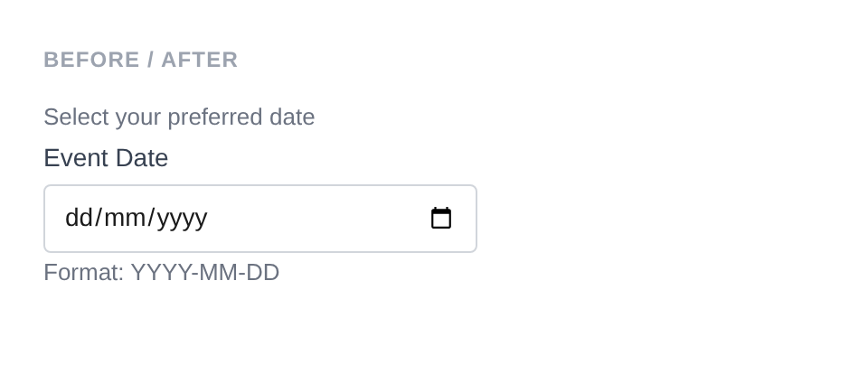The width and height of the screenshot is (868, 365).
Task: Click the word "AFTER" in the heading
Action: [200, 60]
